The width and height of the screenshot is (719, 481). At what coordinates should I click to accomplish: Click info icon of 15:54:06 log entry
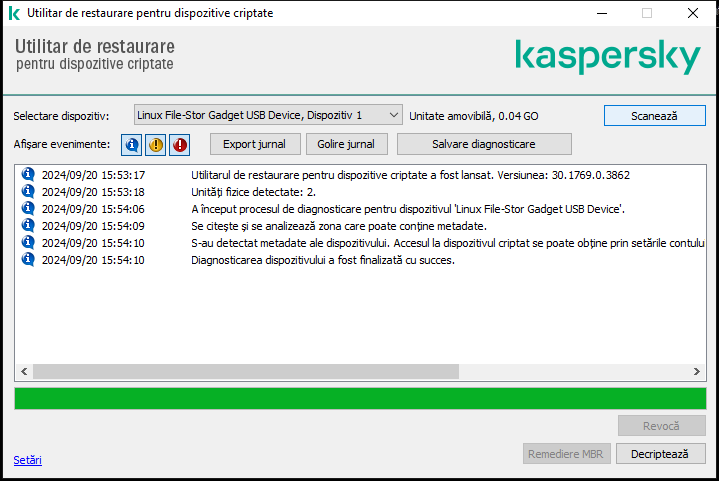[x=28, y=208]
